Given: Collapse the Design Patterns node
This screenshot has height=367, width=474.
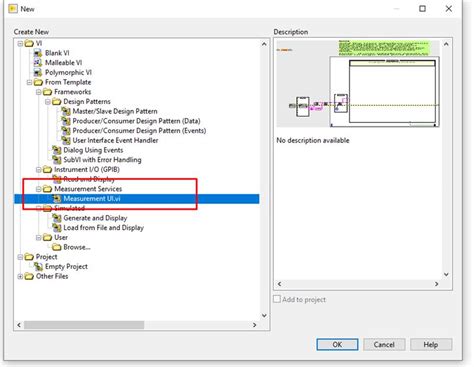Looking at the screenshot, I should pyautogui.click(x=47, y=101).
